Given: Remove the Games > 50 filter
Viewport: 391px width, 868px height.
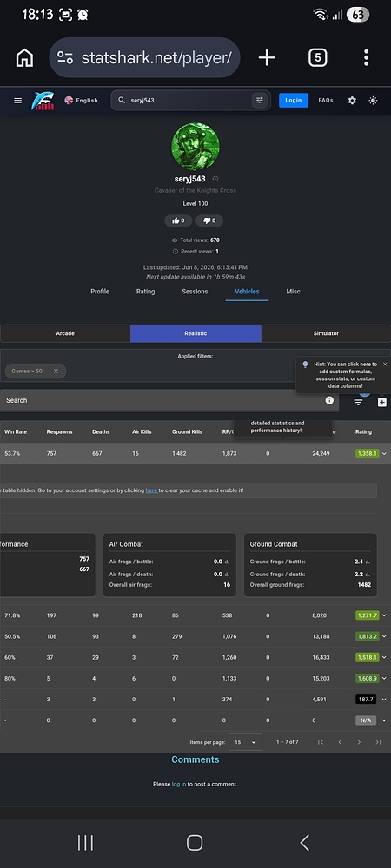Looking at the screenshot, I should point(56,371).
